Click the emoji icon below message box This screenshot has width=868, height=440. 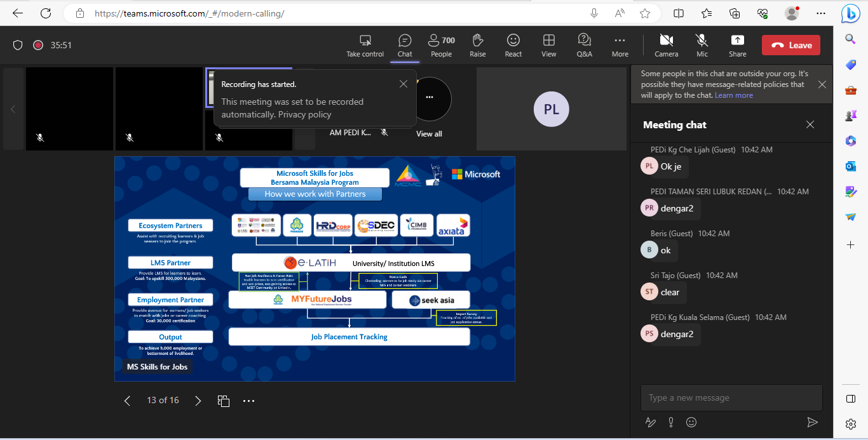[691, 422]
